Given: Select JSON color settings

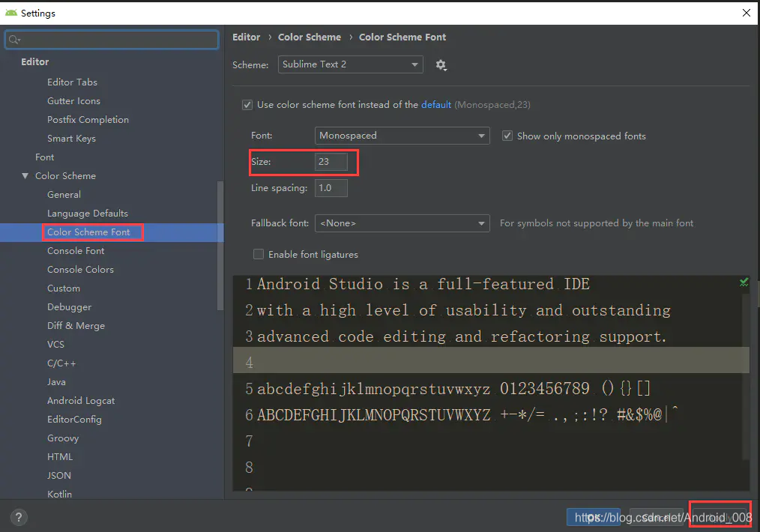Looking at the screenshot, I should click(58, 476).
